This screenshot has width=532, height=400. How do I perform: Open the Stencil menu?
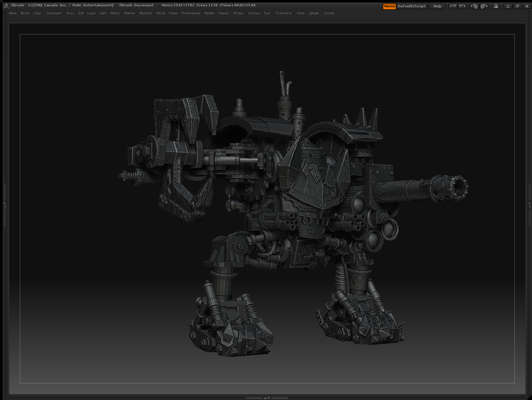click(223, 13)
